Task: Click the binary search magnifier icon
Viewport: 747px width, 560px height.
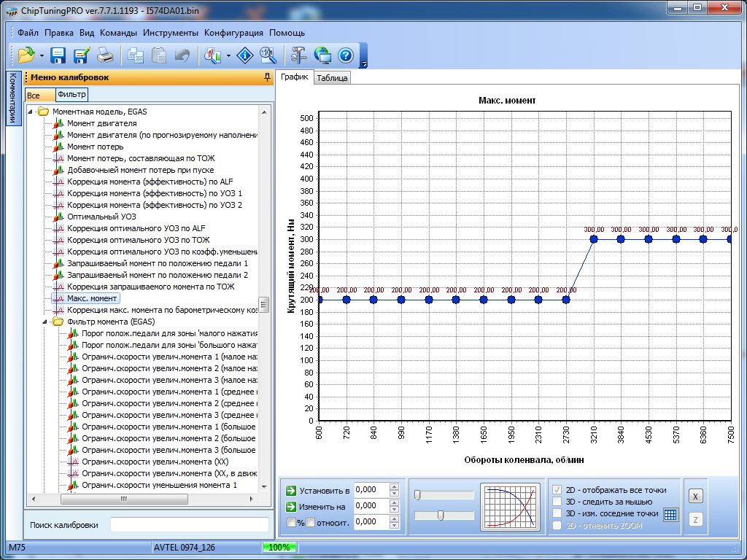Action: (x=268, y=55)
